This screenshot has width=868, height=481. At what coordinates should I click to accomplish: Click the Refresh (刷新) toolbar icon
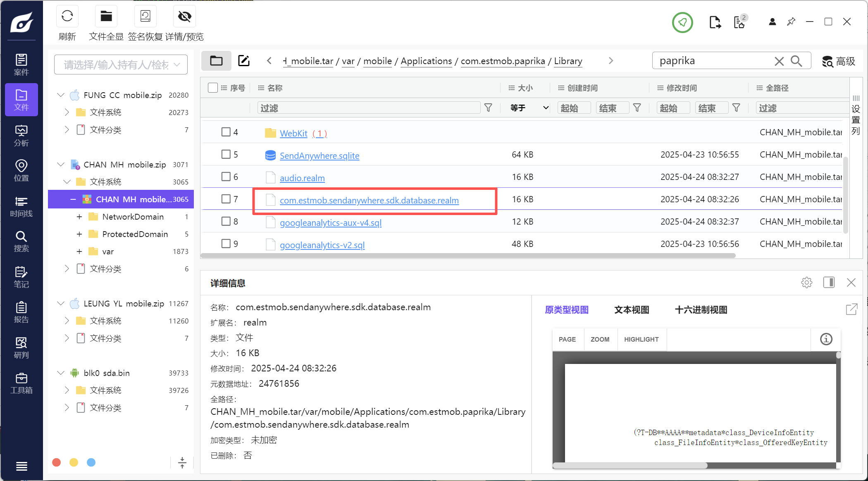(67, 17)
